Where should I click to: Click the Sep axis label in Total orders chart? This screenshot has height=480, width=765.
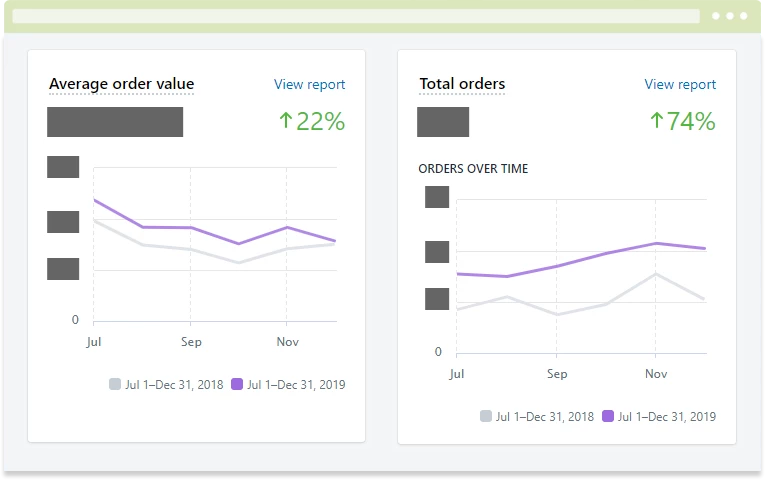[x=557, y=374]
